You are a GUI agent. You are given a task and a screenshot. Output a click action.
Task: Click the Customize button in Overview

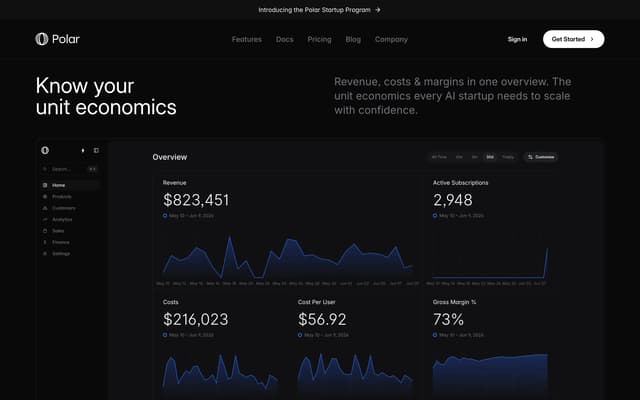pos(541,157)
